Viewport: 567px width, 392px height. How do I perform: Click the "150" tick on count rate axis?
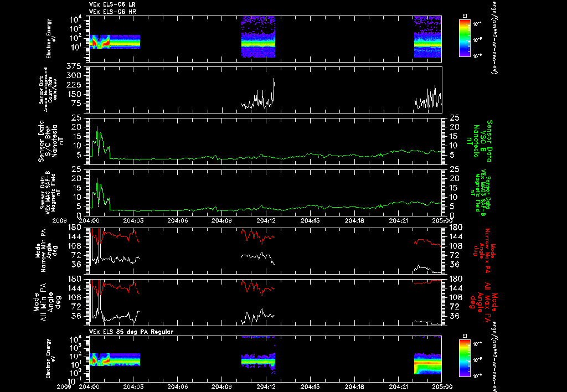coord(74,94)
